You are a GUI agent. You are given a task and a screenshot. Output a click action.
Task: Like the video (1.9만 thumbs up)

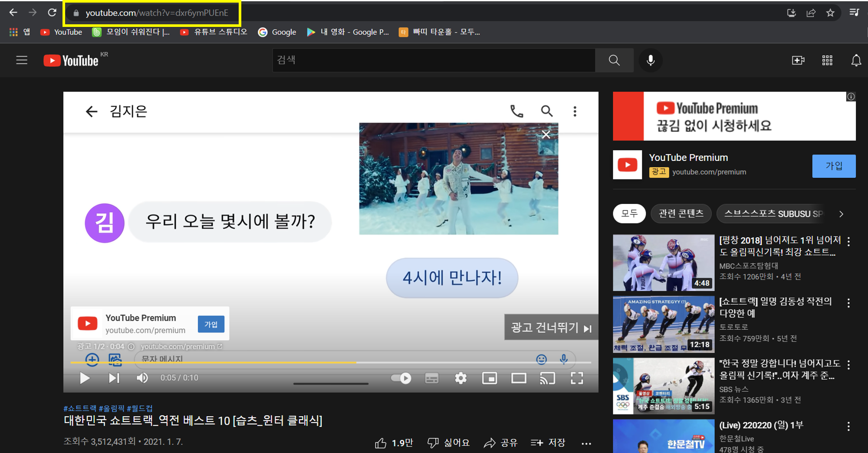point(394,443)
